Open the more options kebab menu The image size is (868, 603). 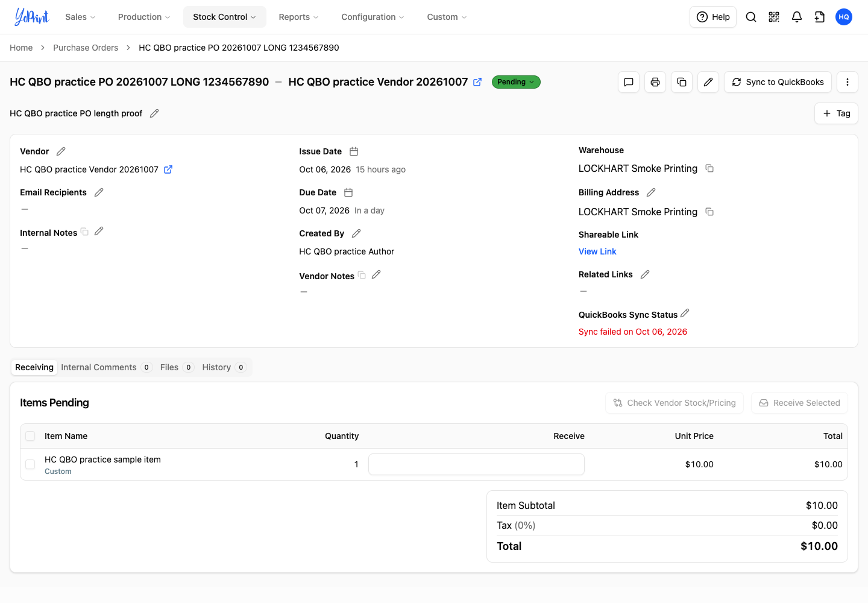tap(848, 82)
